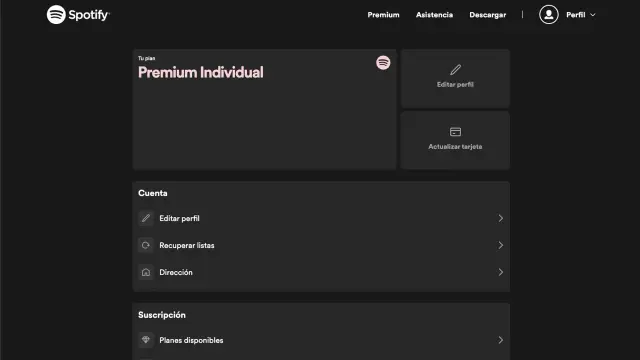Click the card icon on Actualizar tarjeta tile
This screenshot has width=640, height=360.
(x=455, y=132)
